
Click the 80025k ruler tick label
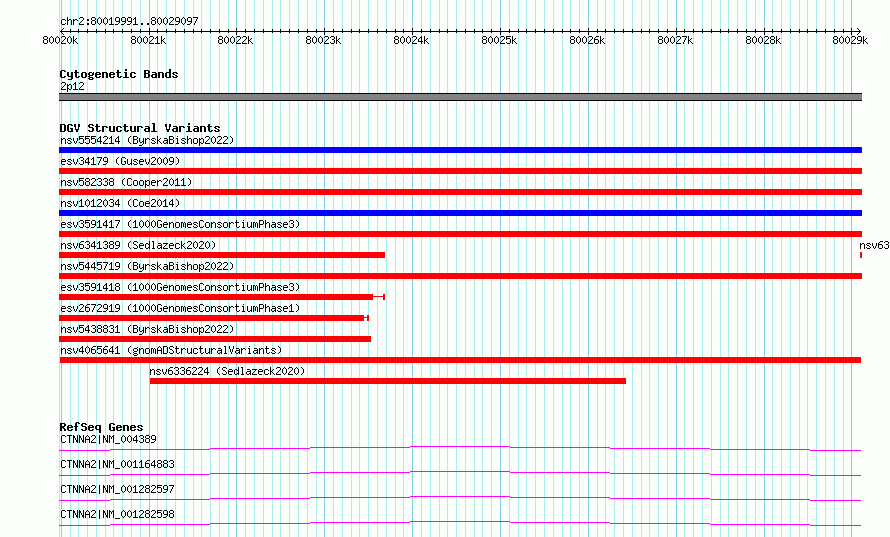499,40
